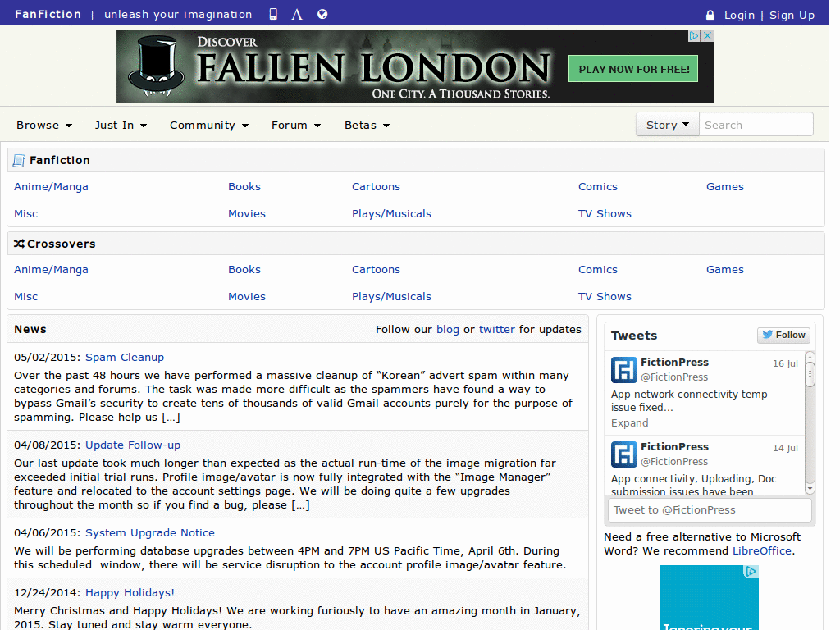Click the LibreOffice recommendation link
The image size is (840, 630).
pyautogui.click(x=761, y=550)
